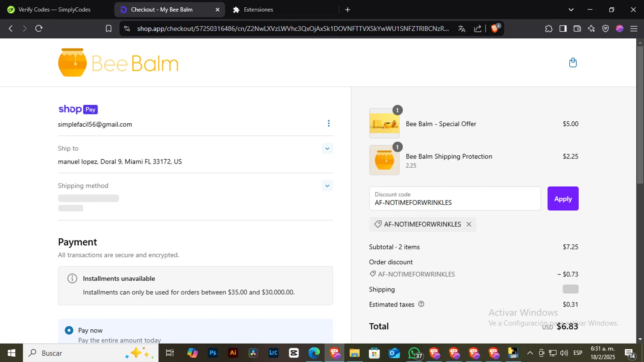Show hidden system tray icons
This screenshot has height=362, width=644.
530,353
